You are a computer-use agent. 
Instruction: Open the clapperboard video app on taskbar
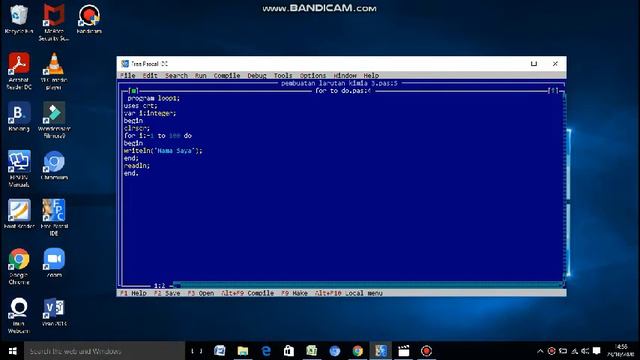pos(404,351)
